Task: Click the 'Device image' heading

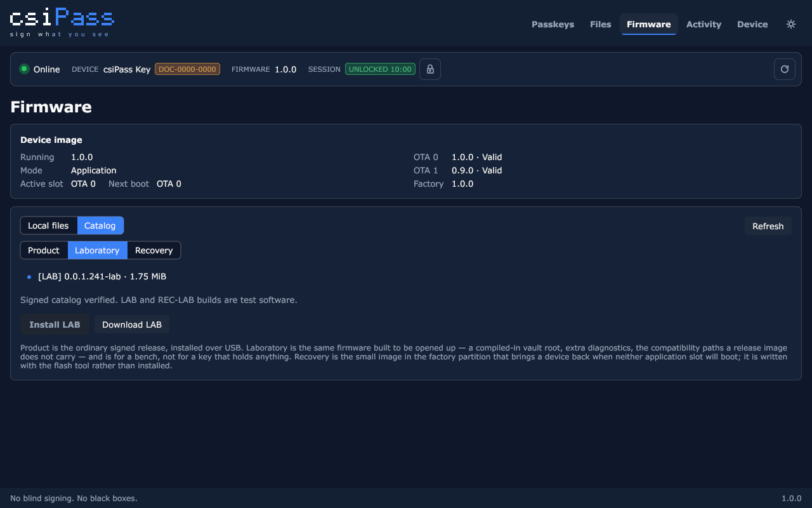Action: pyautogui.click(x=51, y=140)
